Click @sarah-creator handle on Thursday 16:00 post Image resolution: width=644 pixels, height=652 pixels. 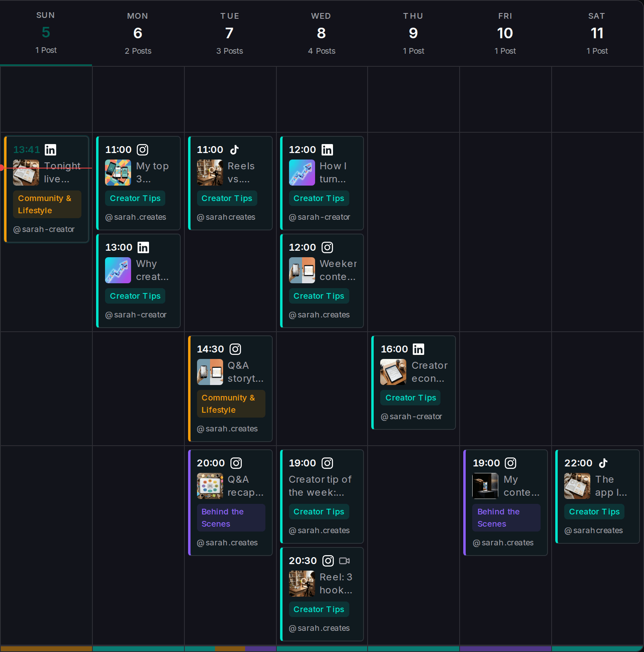point(411,416)
